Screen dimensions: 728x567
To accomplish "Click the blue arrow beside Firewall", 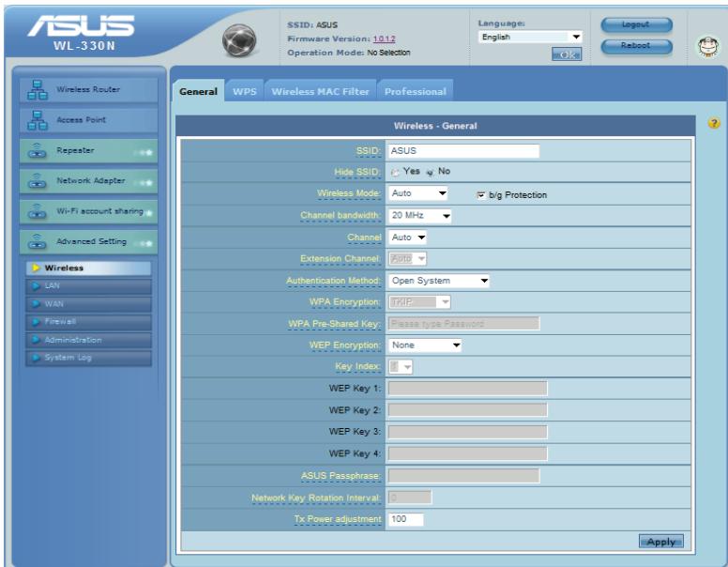I will (x=37, y=322).
